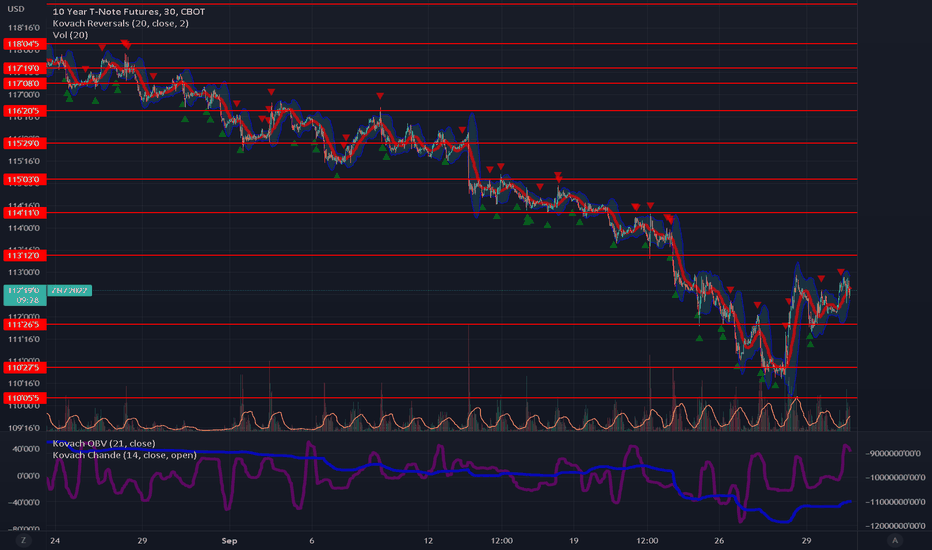Click the 40'00'0 oscillator axis value
Viewport: 932px width, 550px height.
24,449
